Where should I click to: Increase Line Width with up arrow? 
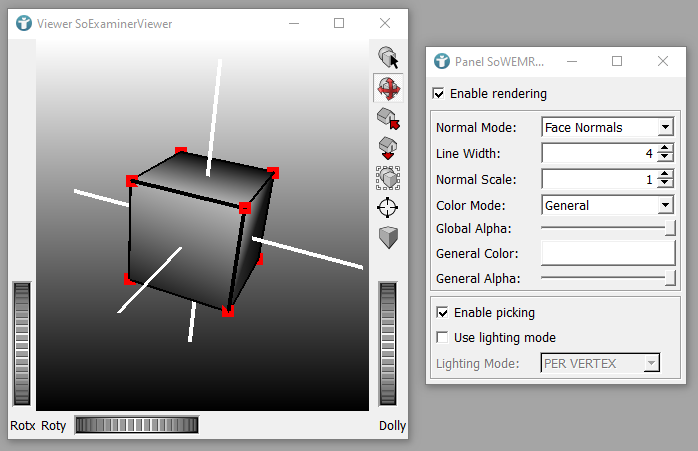[x=666, y=149]
